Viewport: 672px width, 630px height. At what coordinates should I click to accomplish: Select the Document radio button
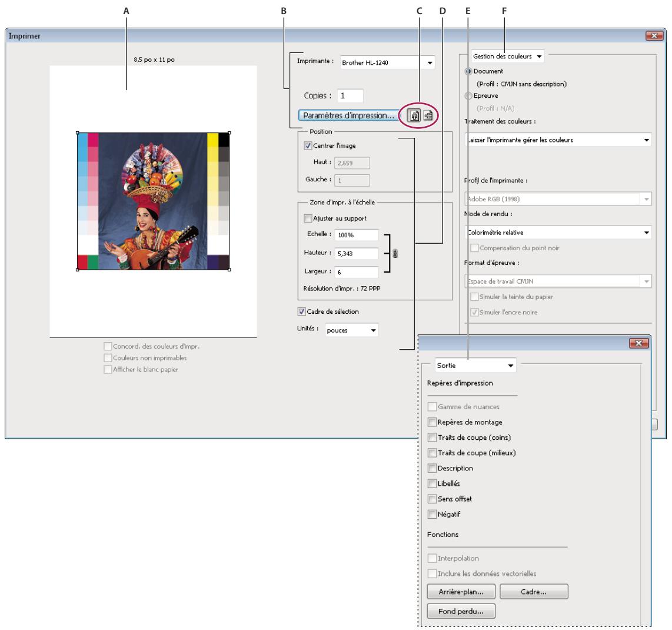[x=468, y=71]
